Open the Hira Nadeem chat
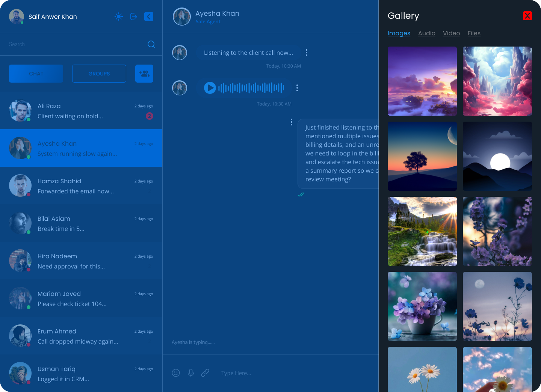541x392 pixels. tap(81, 261)
